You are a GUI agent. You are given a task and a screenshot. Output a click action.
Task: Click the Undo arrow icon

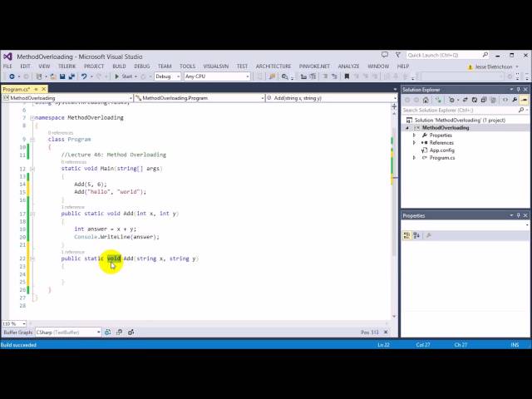pos(84,76)
